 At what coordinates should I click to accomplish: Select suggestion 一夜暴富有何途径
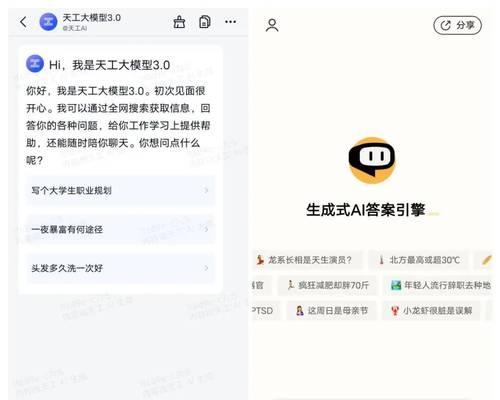tap(120, 229)
